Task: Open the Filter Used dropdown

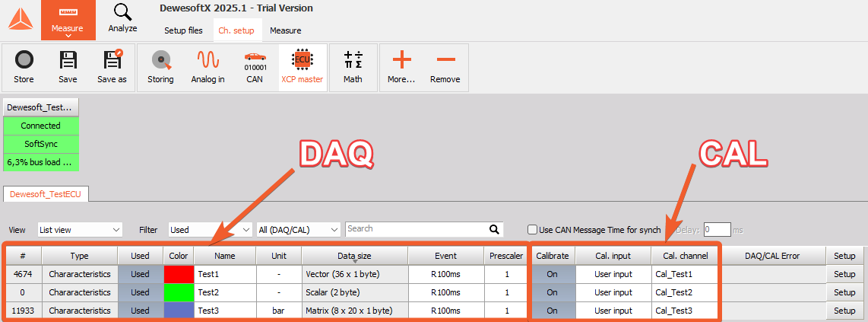Action: coord(211,229)
